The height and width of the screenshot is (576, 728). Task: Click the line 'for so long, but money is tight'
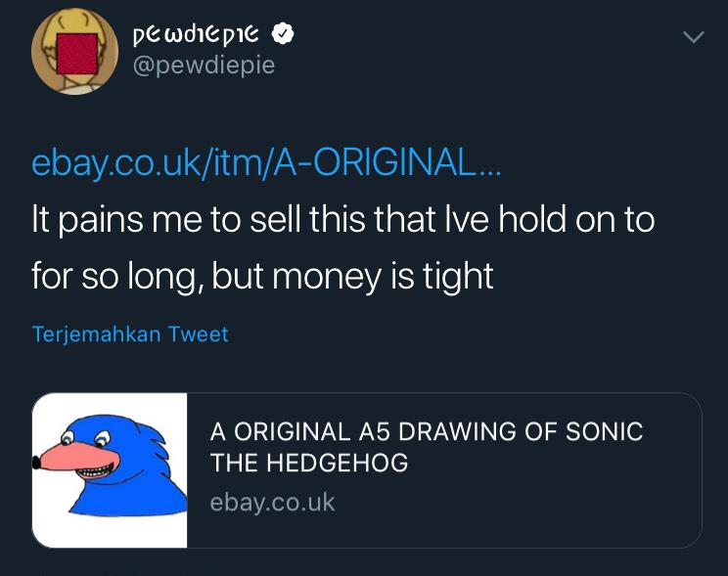[262, 277]
